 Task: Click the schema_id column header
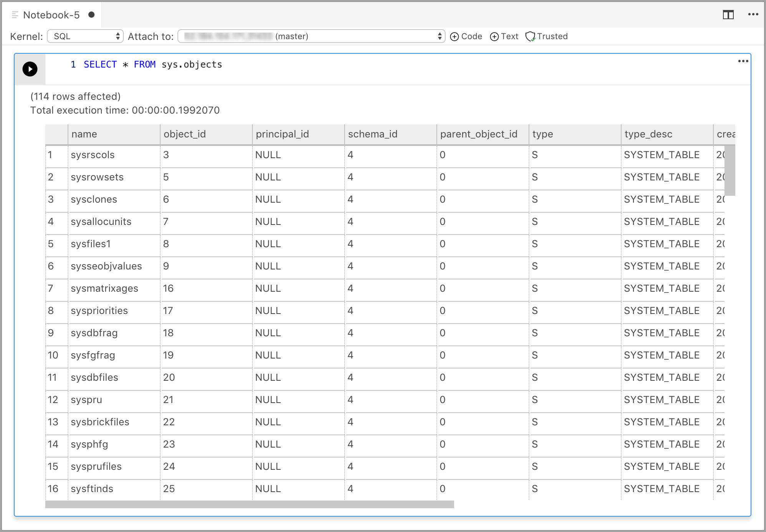click(391, 134)
